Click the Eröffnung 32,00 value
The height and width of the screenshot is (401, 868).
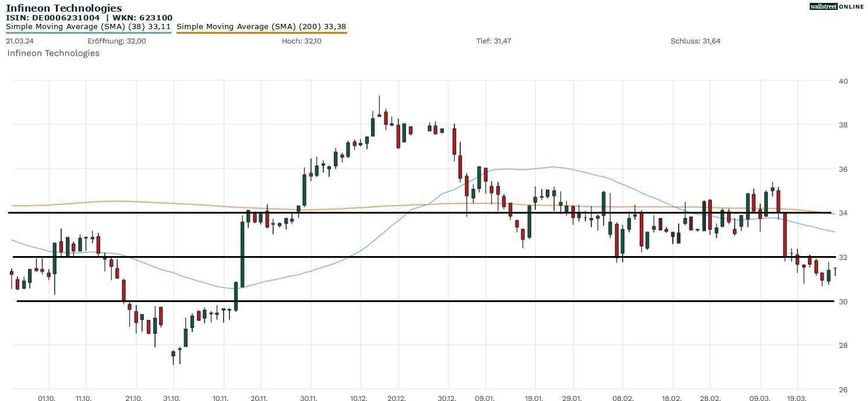(x=117, y=41)
